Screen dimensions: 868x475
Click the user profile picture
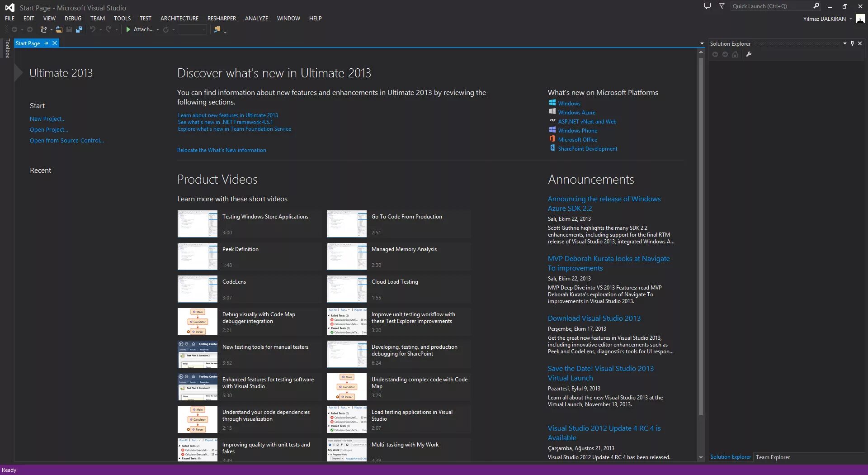pos(860,19)
